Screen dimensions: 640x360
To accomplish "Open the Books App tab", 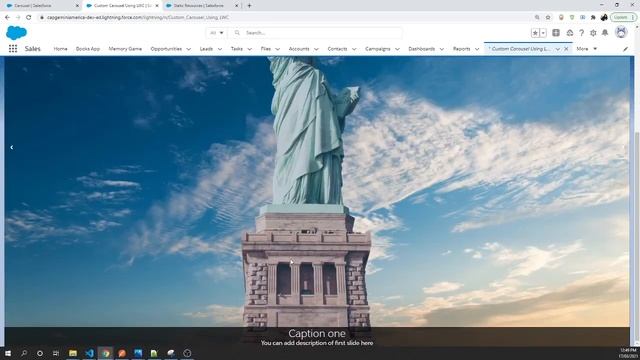I will (x=88, y=49).
